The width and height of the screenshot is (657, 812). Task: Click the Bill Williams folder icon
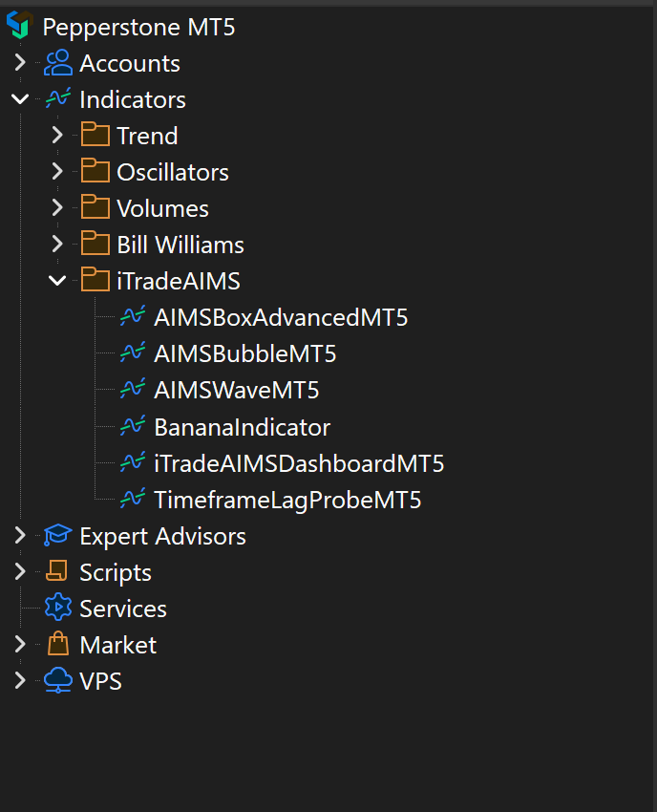pos(95,244)
